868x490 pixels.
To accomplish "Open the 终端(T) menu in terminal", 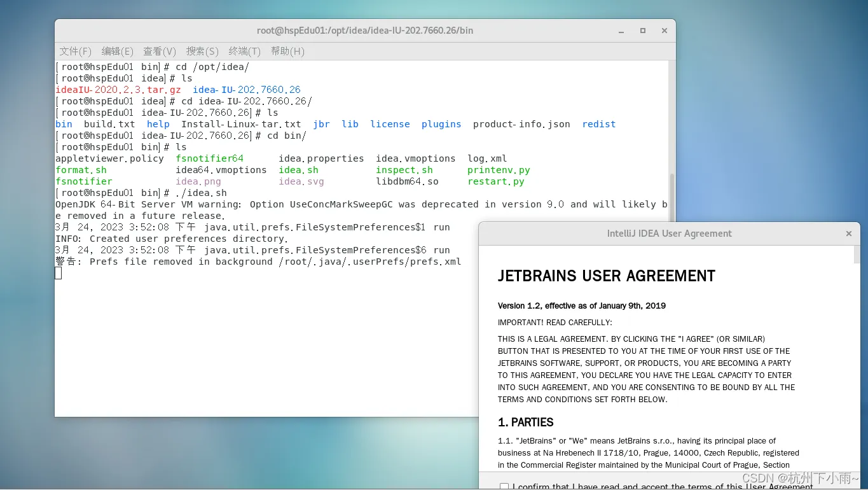I will (245, 51).
